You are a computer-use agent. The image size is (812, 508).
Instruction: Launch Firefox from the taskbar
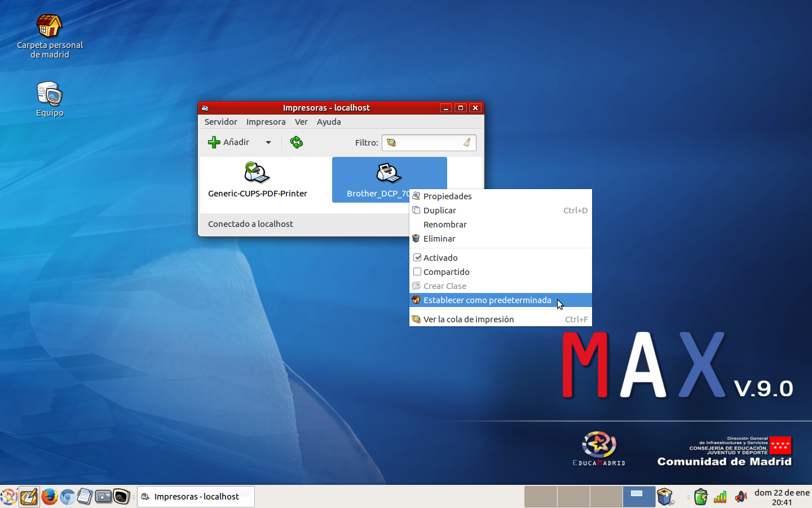[x=49, y=497]
